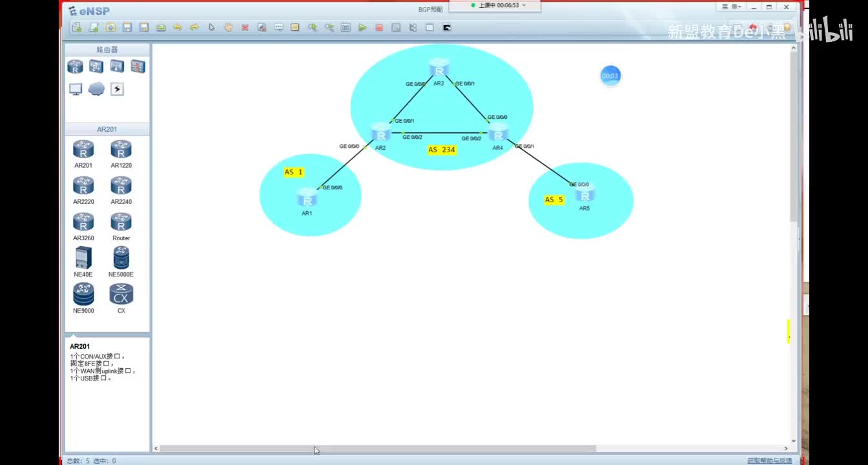
Task: Click the yellow 'AS 5' label
Action: pos(554,200)
